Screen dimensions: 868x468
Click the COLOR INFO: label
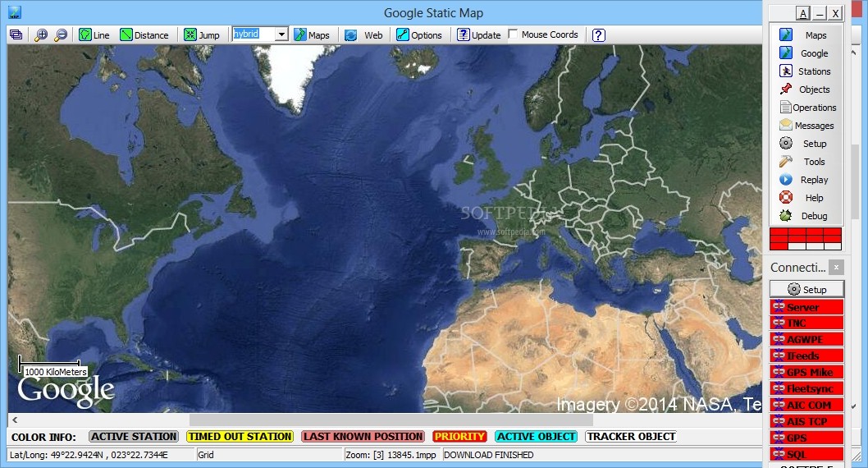tap(43, 437)
